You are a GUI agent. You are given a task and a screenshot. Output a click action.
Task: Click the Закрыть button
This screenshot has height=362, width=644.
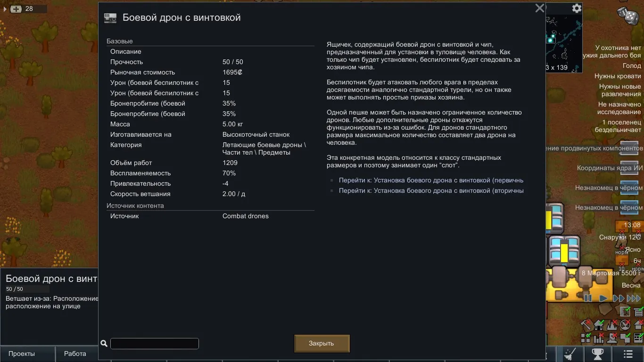322,343
